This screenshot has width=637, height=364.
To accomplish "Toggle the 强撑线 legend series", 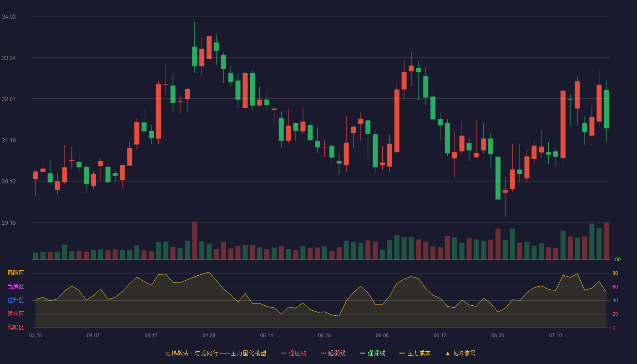I will 373,353.
